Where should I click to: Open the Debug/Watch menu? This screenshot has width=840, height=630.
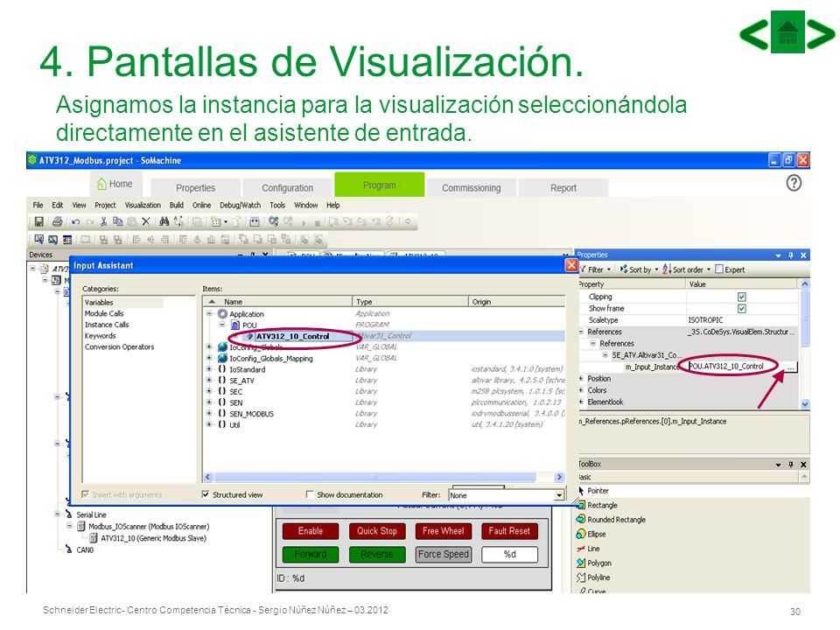click(x=240, y=205)
